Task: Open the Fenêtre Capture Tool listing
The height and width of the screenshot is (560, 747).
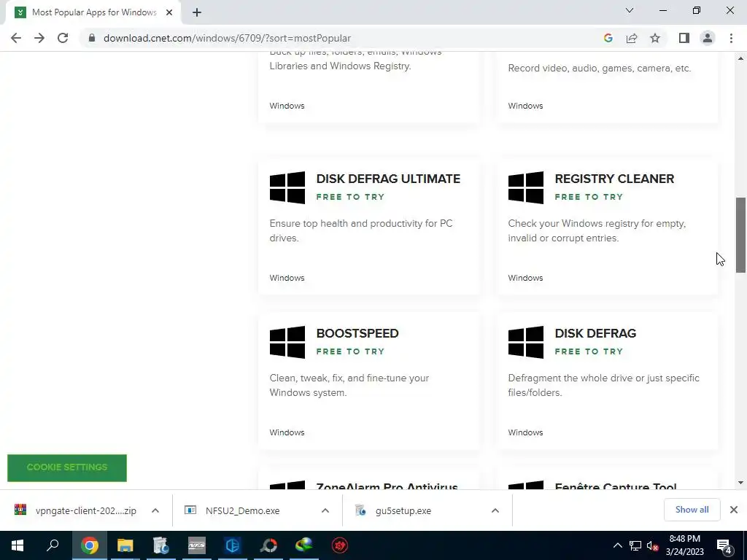Action: click(x=616, y=486)
